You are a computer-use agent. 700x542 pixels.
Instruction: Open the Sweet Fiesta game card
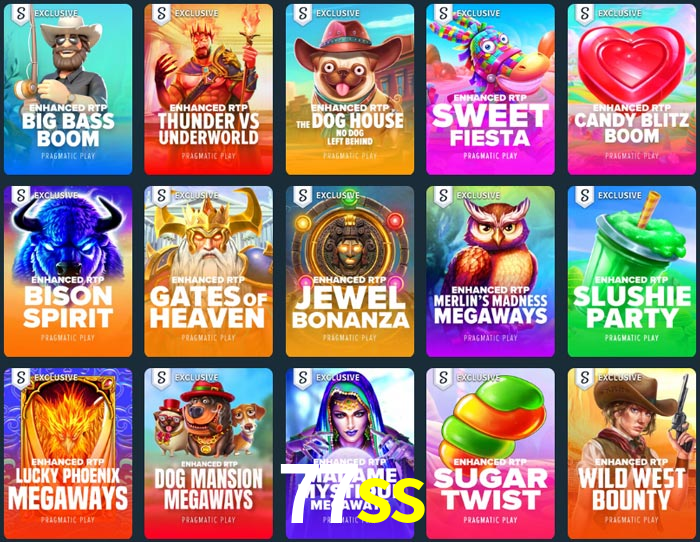490,89
